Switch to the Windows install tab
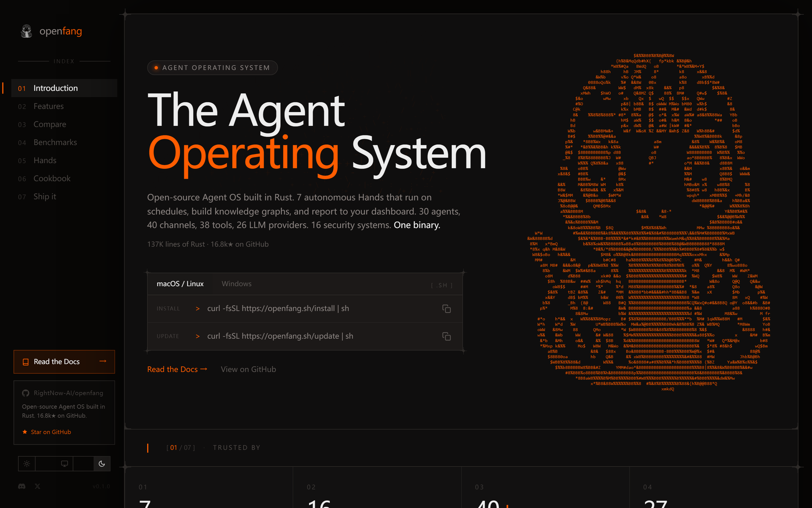This screenshot has width=812, height=508. point(236,284)
